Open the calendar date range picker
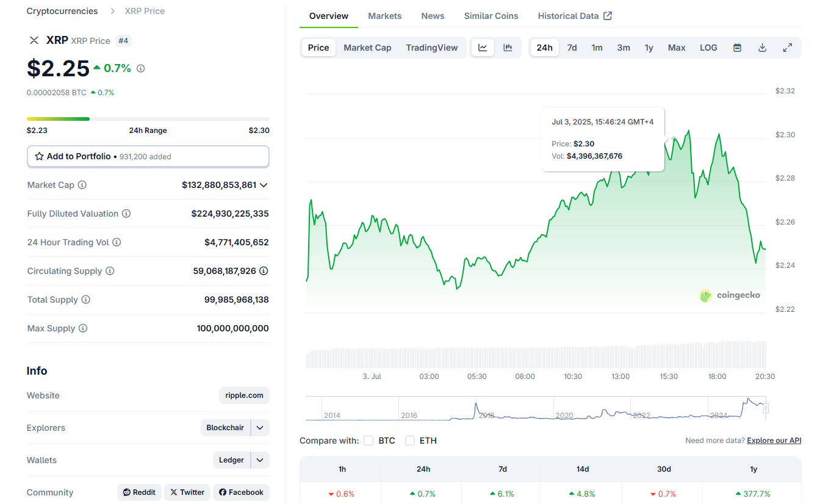 (737, 48)
